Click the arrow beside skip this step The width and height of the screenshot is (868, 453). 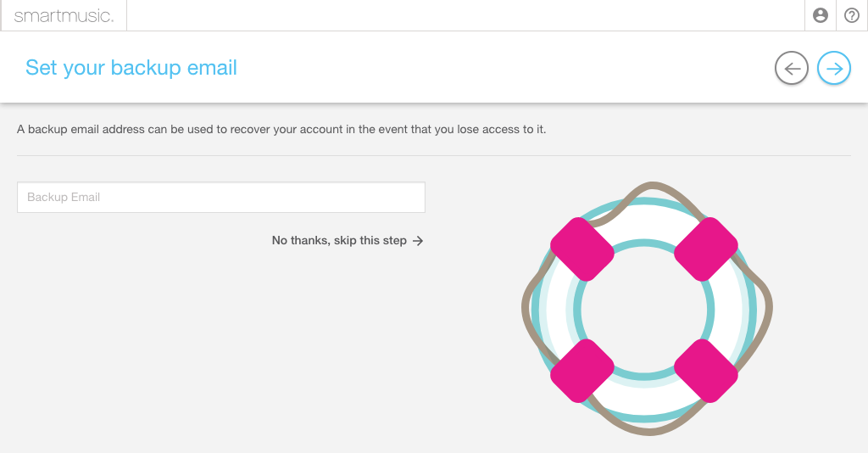tap(418, 241)
